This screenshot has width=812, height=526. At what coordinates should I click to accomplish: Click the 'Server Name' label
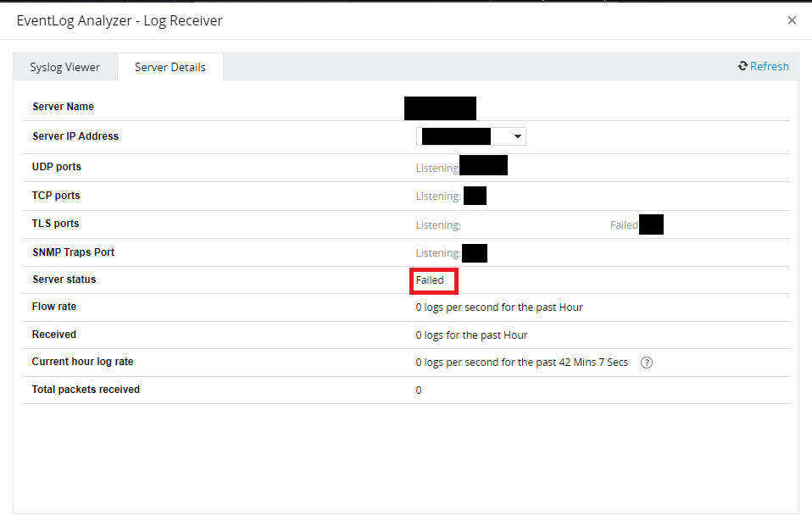pos(64,107)
